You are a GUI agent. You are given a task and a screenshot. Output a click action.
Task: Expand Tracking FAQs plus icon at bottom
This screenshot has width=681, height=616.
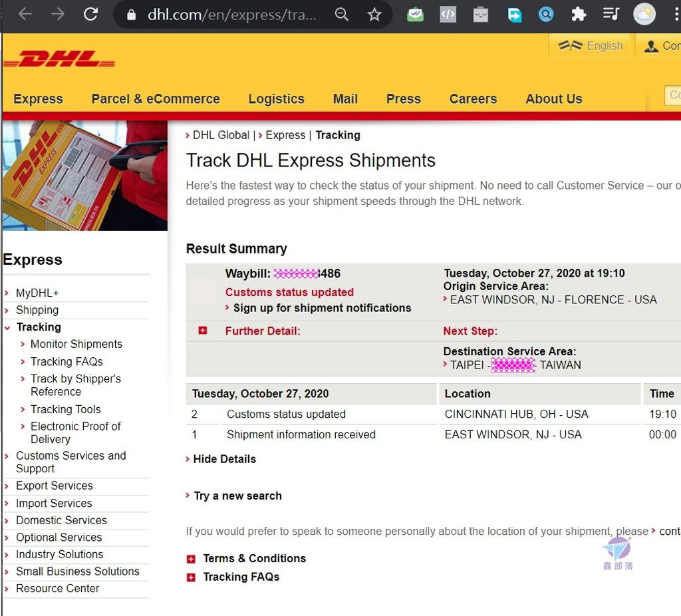tap(191, 577)
